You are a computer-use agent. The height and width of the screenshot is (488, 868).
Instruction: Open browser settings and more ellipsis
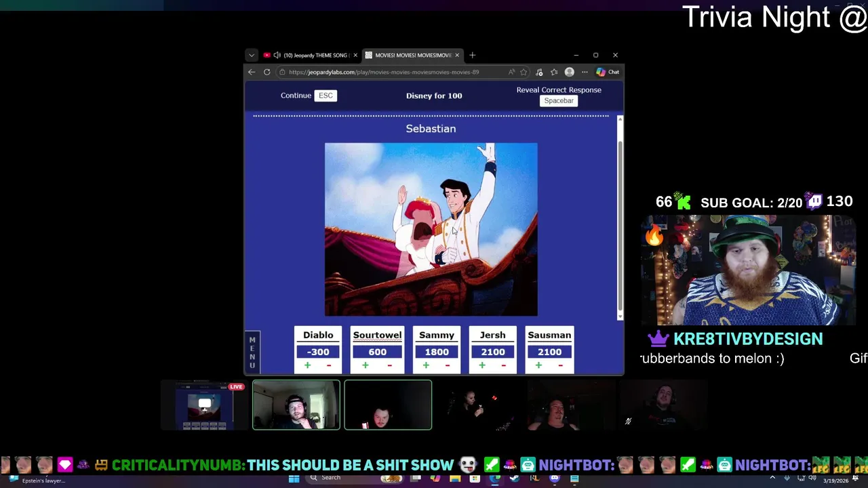585,72
